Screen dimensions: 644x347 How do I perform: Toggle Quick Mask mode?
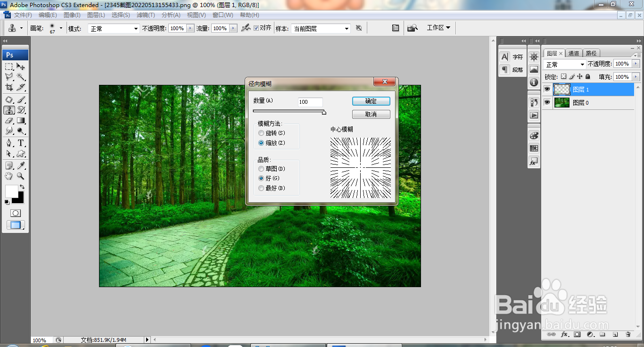[x=15, y=213]
